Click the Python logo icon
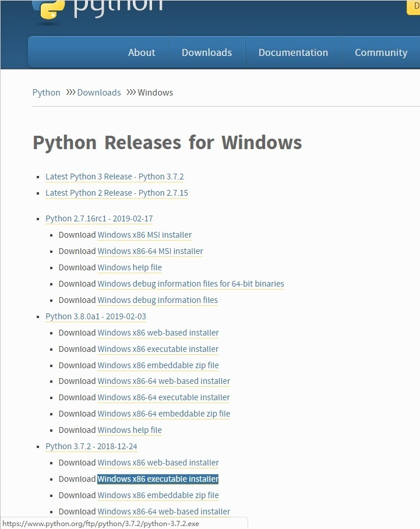The image size is (420, 529). pos(48,9)
